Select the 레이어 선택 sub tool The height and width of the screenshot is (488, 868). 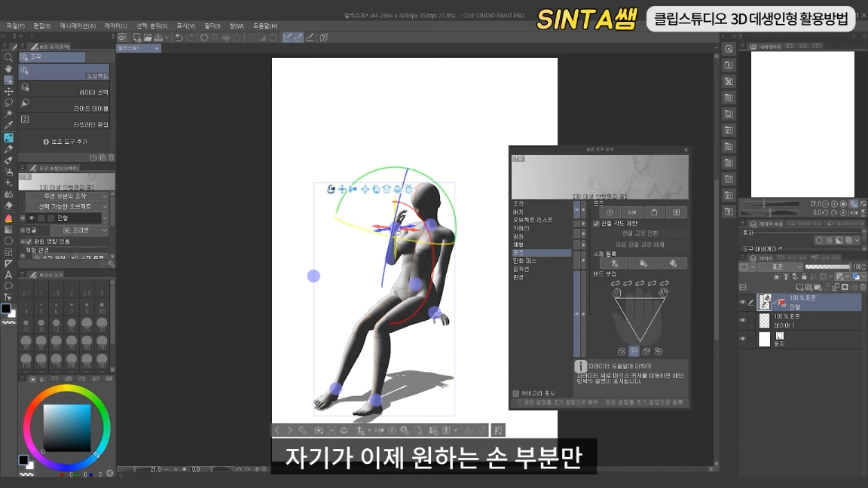pyautogui.click(x=64, y=89)
